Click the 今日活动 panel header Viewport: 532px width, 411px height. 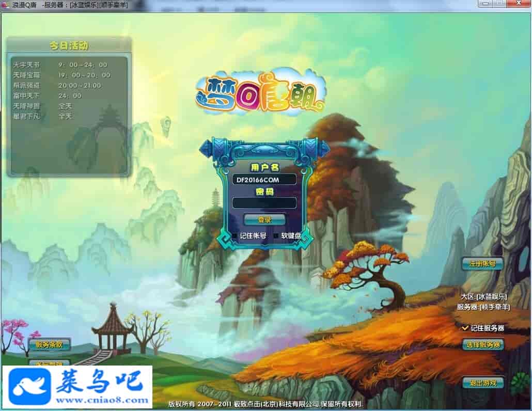pos(69,45)
